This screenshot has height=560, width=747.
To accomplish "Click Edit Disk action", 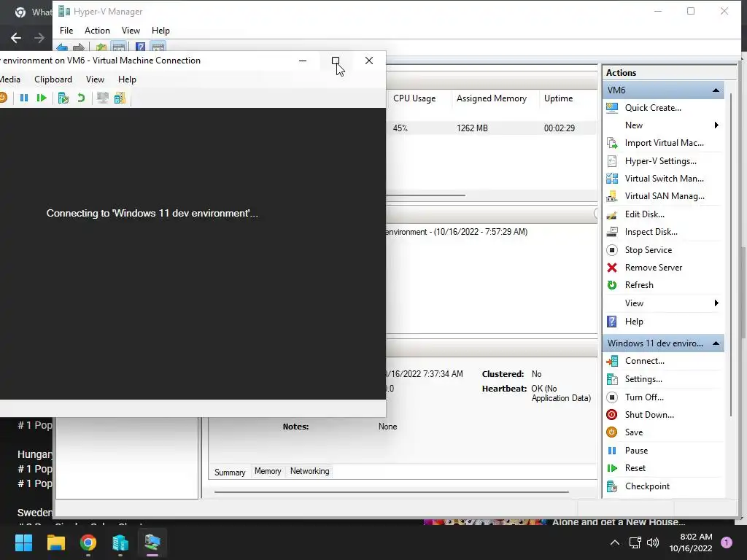I will pyautogui.click(x=645, y=214).
